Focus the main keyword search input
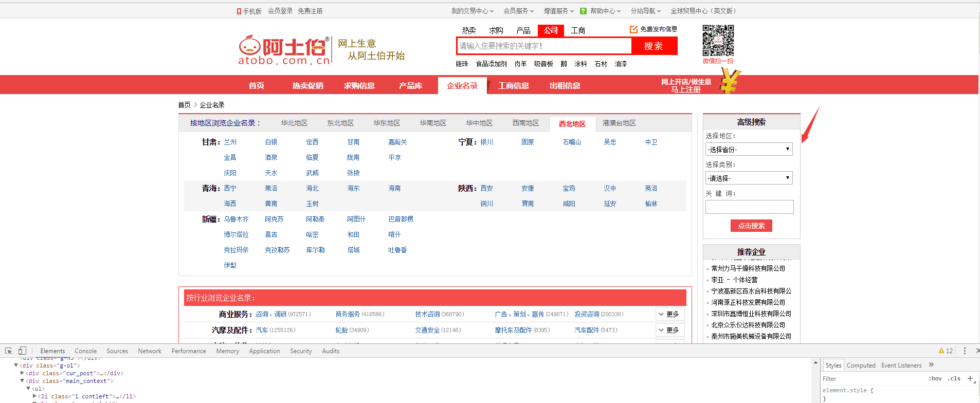This screenshot has width=980, height=403. coord(544,46)
